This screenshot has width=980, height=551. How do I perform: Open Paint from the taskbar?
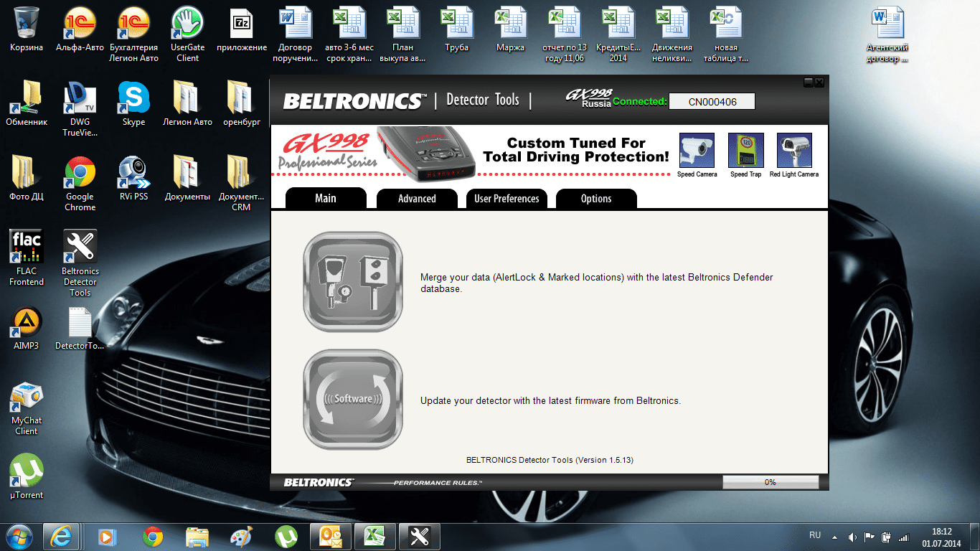coord(242,536)
